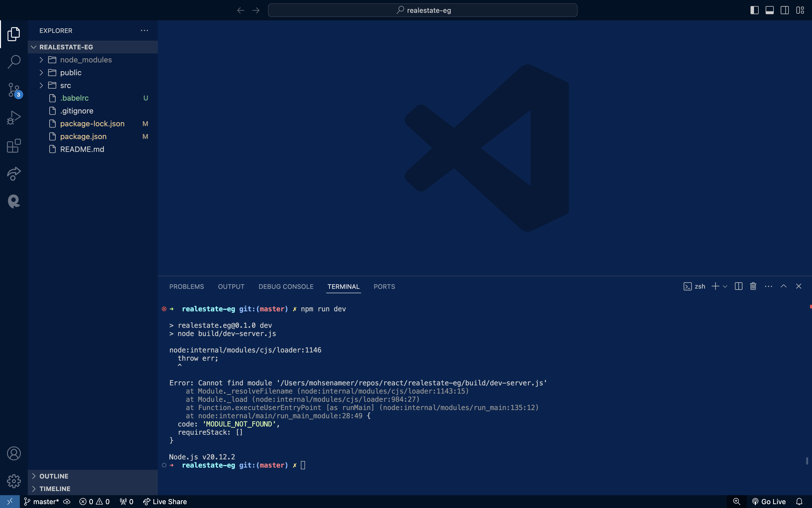Click the zoom magnifier in status bar
Viewport: 812px width, 508px height.
tap(737, 502)
